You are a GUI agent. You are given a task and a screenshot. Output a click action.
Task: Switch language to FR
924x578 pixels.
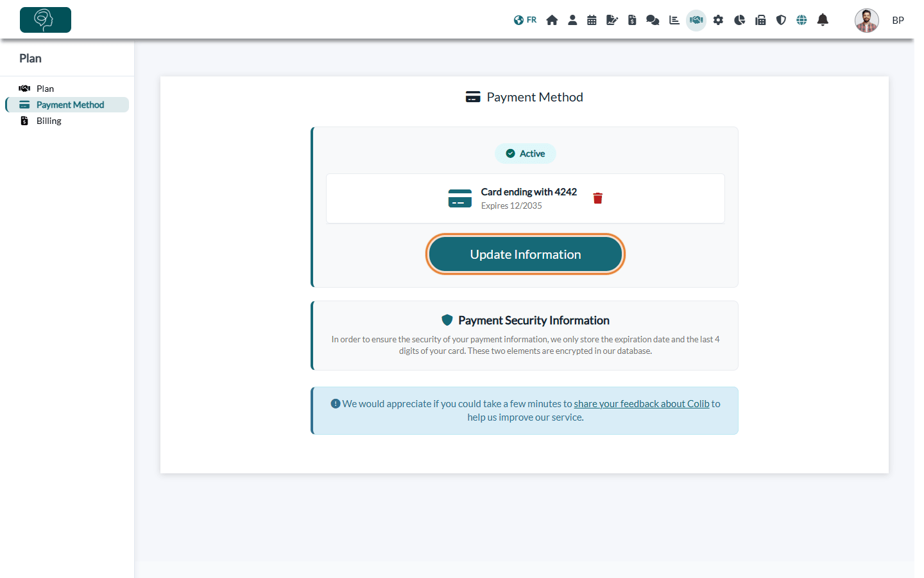525,20
